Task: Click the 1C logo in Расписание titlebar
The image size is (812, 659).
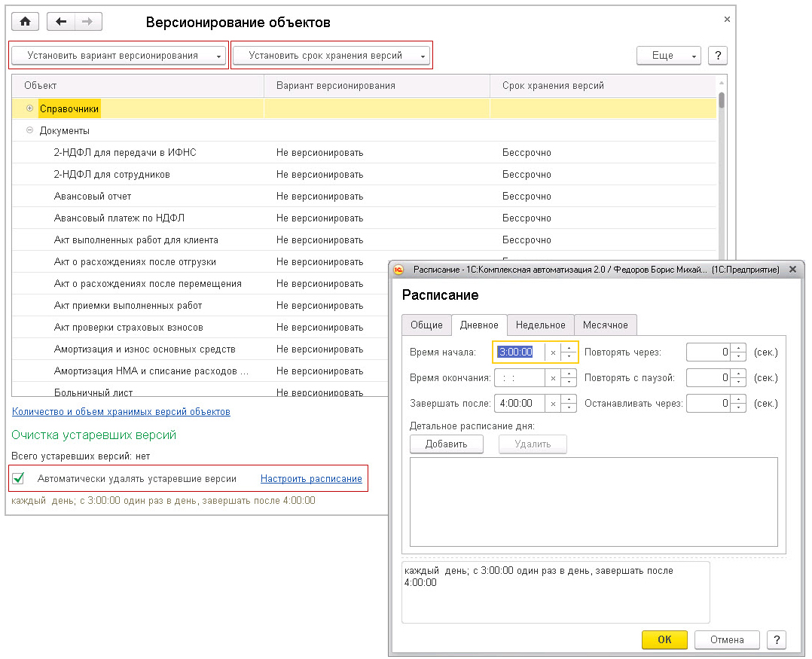Action: coord(398,269)
